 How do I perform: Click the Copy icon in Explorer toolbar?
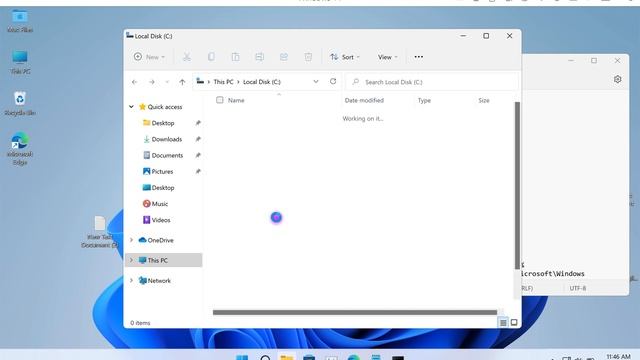[x=211, y=57]
